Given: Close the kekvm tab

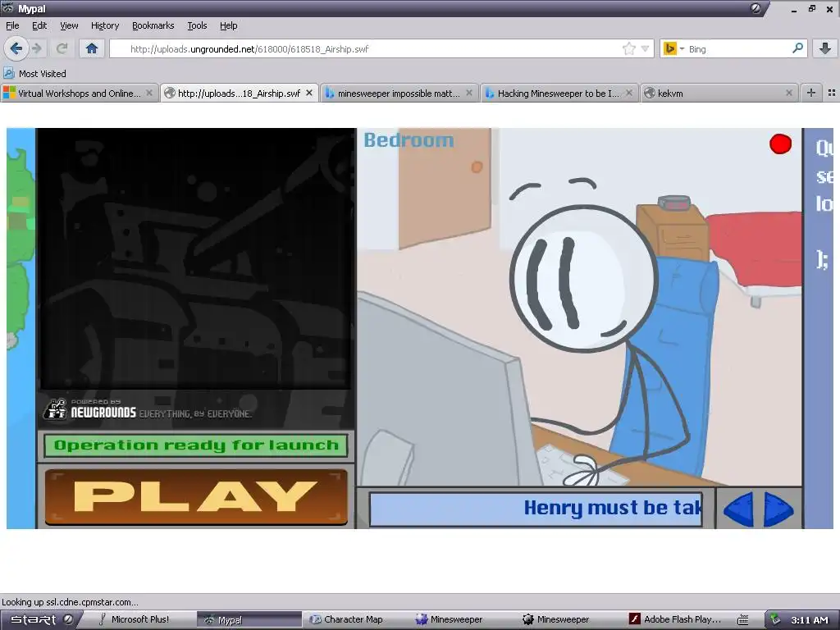Looking at the screenshot, I should pyautogui.click(x=788, y=94).
